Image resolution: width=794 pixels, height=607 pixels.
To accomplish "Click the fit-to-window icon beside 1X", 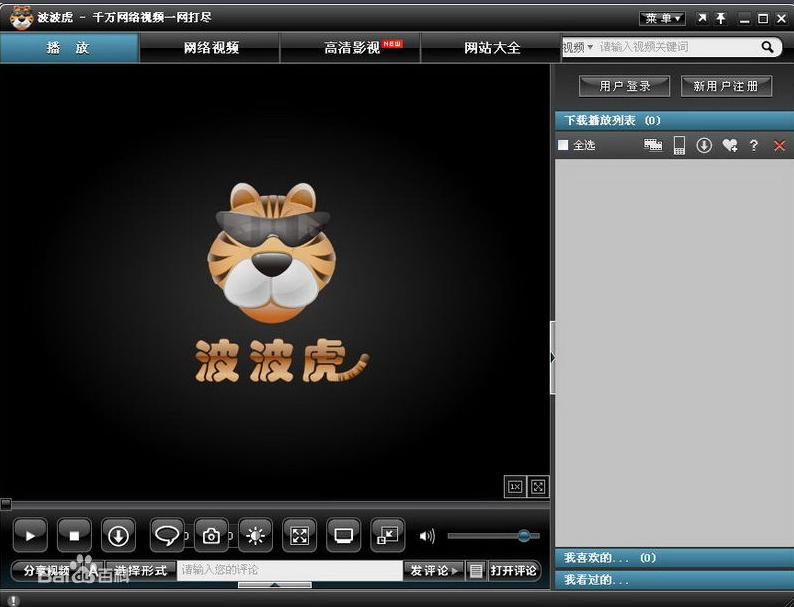I will click(538, 487).
